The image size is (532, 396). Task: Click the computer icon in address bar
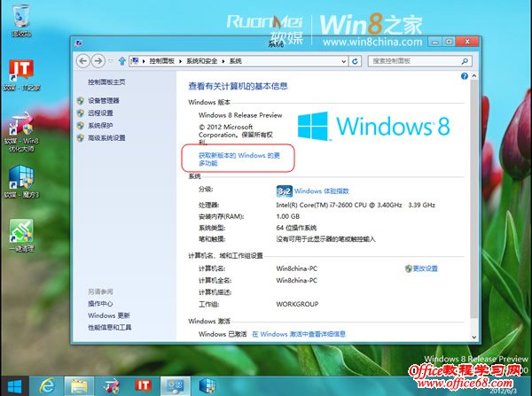135,61
